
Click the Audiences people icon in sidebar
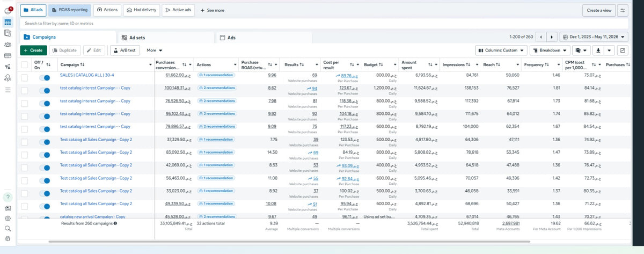[x=8, y=45]
